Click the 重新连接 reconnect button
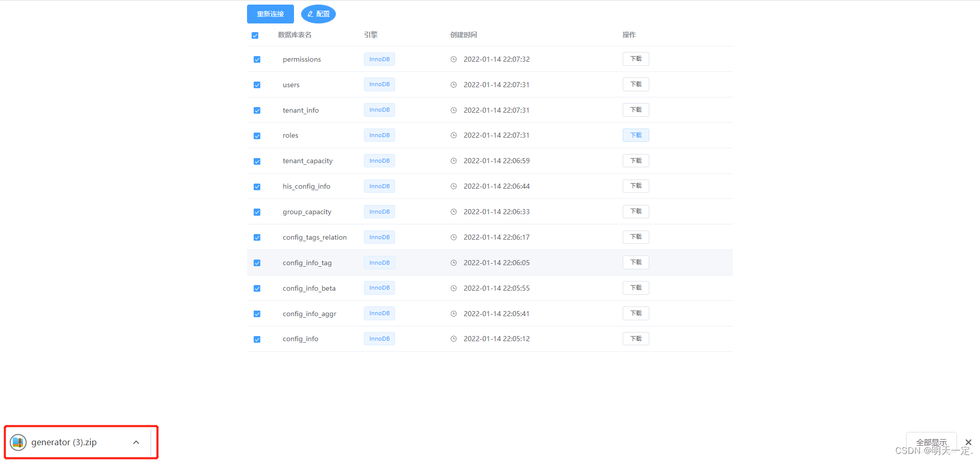 point(271,14)
